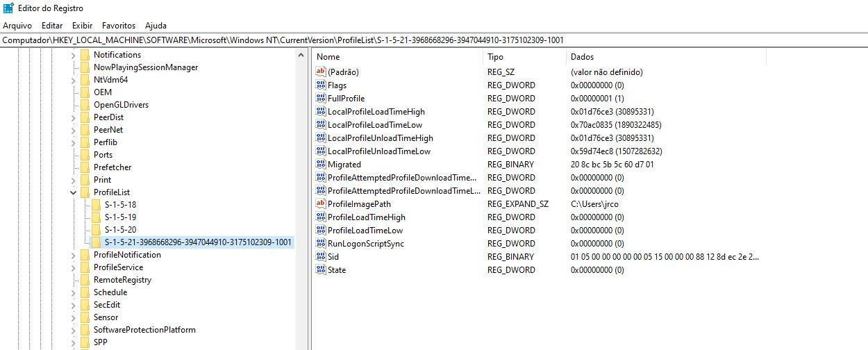Select the ProfileList tree item
The image size is (868, 350).
[x=112, y=192]
